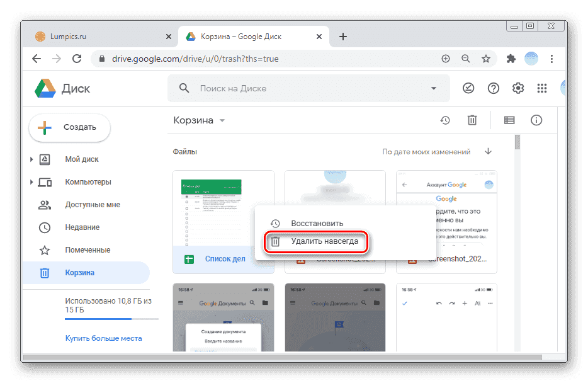588x383 pixels.
Task: Click the offline ready checkmark icon
Action: pyautogui.click(x=469, y=89)
